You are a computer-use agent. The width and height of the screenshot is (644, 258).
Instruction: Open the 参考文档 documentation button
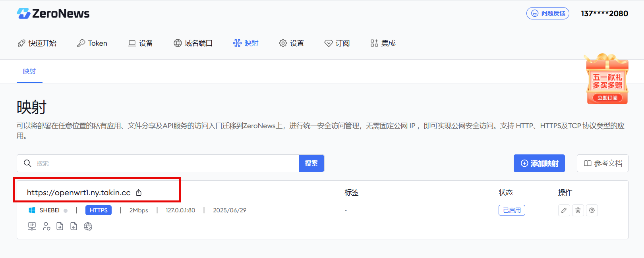[602, 164]
